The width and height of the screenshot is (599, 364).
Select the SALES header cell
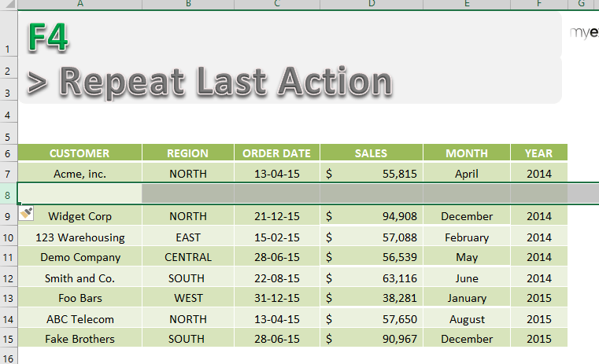[x=372, y=153]
